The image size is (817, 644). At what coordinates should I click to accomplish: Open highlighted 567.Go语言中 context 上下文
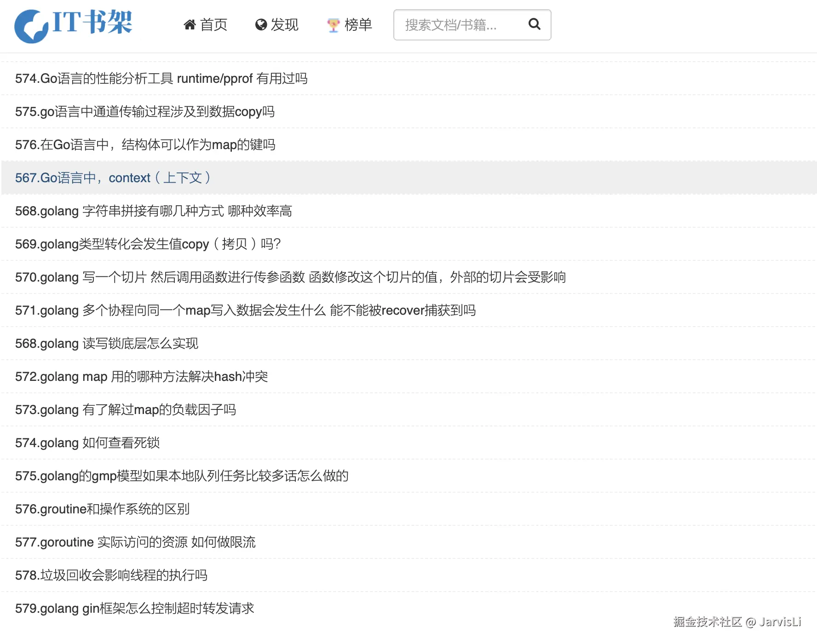[x=113, y=178]
